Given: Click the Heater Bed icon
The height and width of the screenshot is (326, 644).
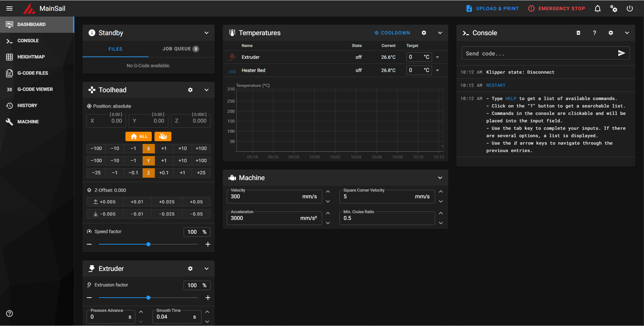Looking at the screenshot, I should click(x=232, y=71).
